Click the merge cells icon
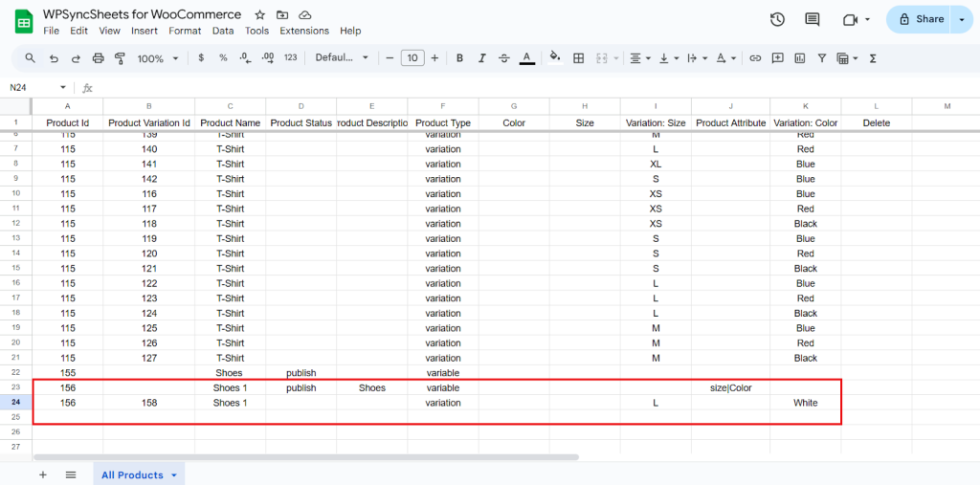 pos(602,58)
